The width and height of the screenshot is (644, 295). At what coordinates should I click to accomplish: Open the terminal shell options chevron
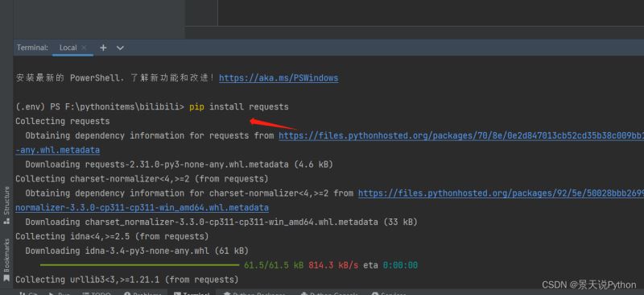click(x=120, y=48)
